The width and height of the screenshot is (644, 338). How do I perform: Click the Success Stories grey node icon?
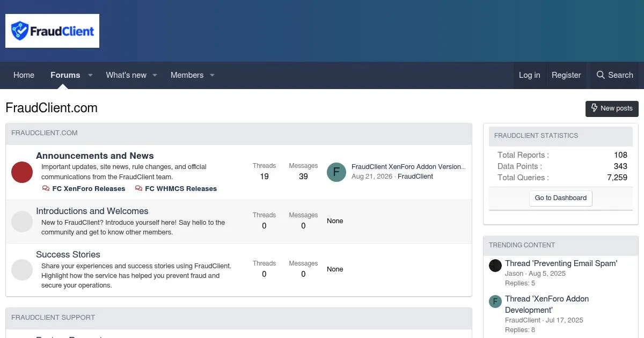click(22, 270)
